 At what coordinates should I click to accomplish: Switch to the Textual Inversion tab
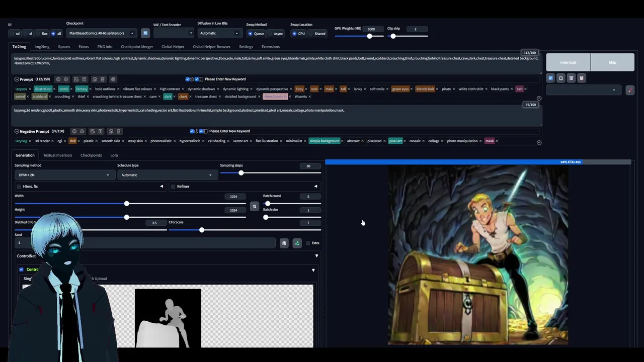click(x=57, y=155)
